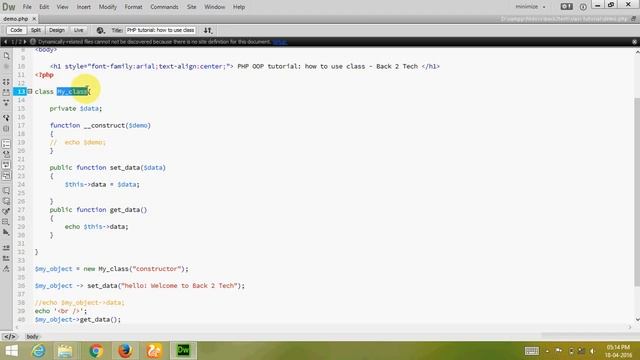Screen dimensions: 640x360
Task: Click Balance Braces icon in coding toolbar
Action: click(6, 129)
